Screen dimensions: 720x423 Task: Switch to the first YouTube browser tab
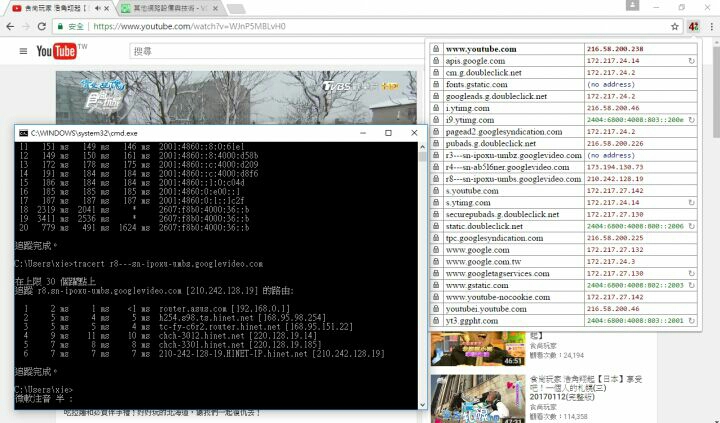[59, 8]
